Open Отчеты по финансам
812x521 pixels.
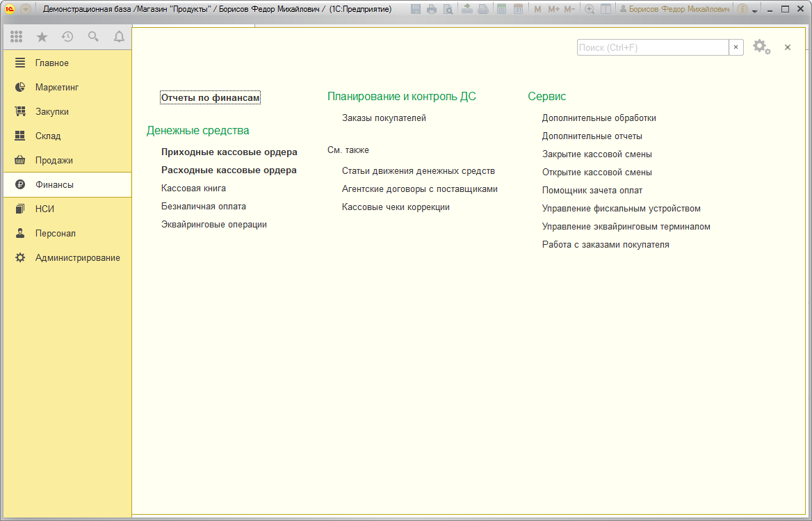point(210,97)
